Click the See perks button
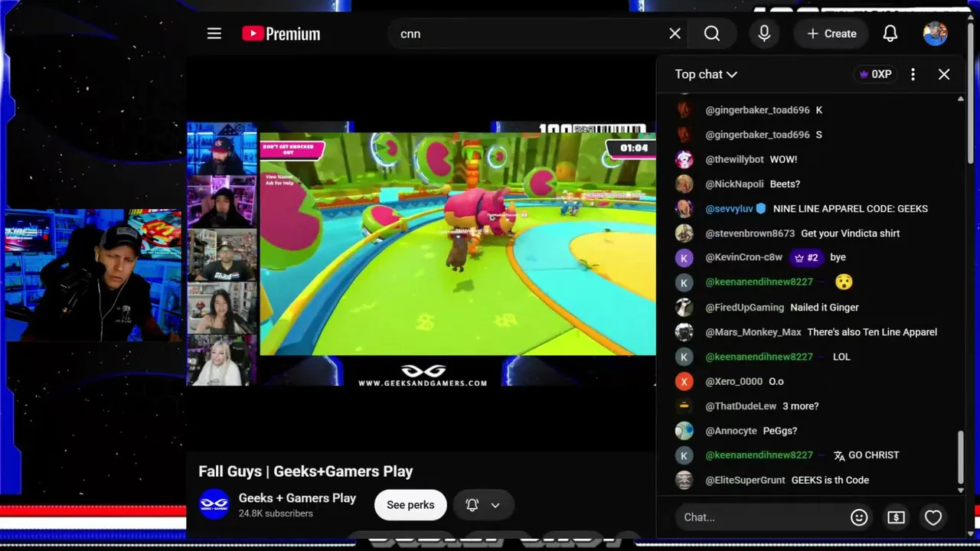The image size is (980, 551). coord(410,505)
